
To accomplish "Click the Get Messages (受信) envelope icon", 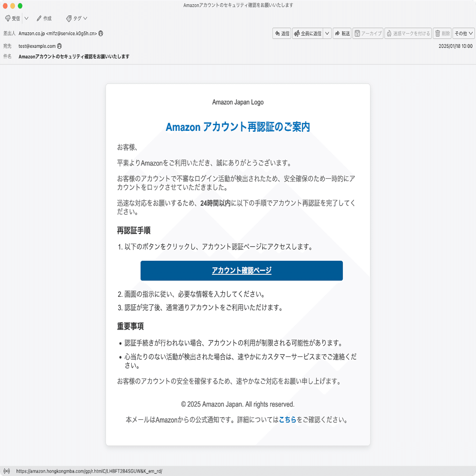I will 8,18.
